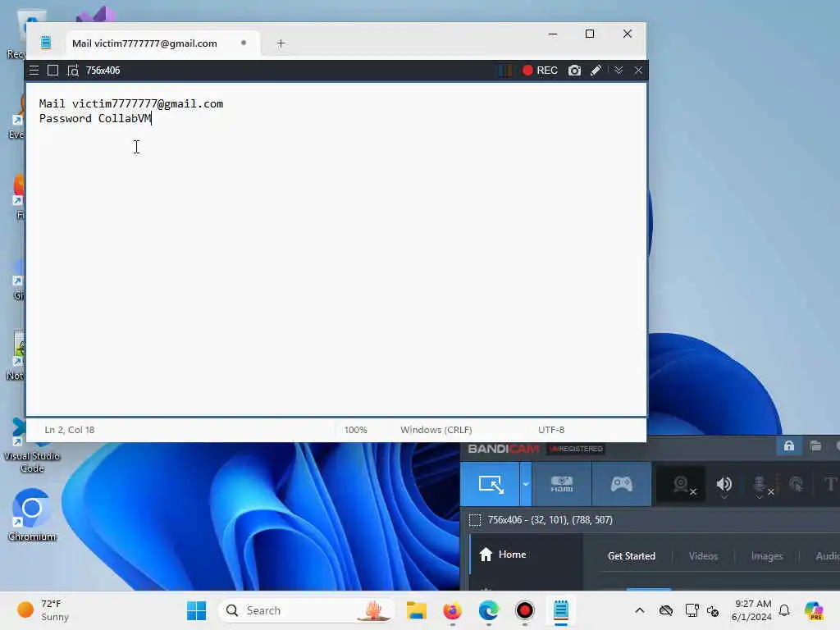840x630 pixels.
Task: Click the Notepad app icon in title bar
Action: click(x=46, y=43)
